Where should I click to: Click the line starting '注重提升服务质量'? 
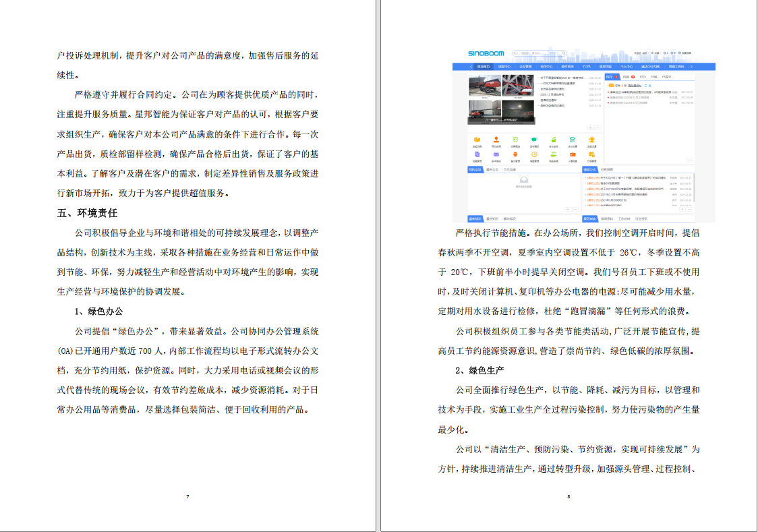tap(187, 115)
